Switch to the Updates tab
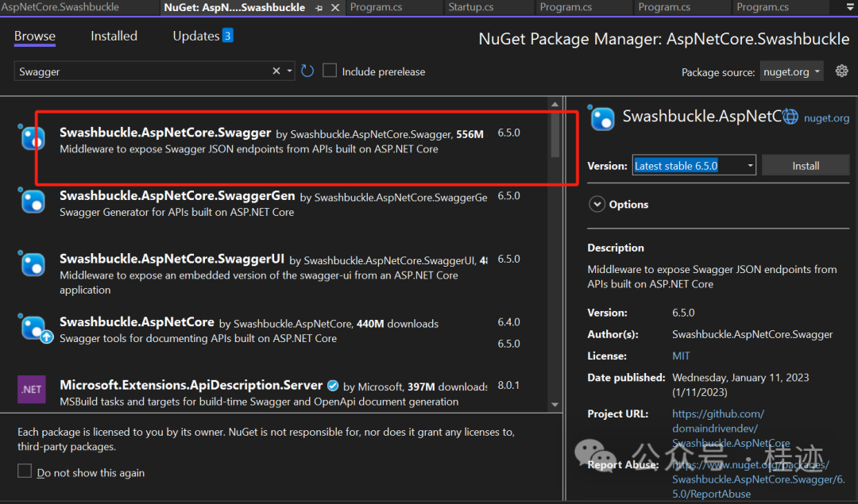Screen dimensions: 858x504 pos(203,36)
